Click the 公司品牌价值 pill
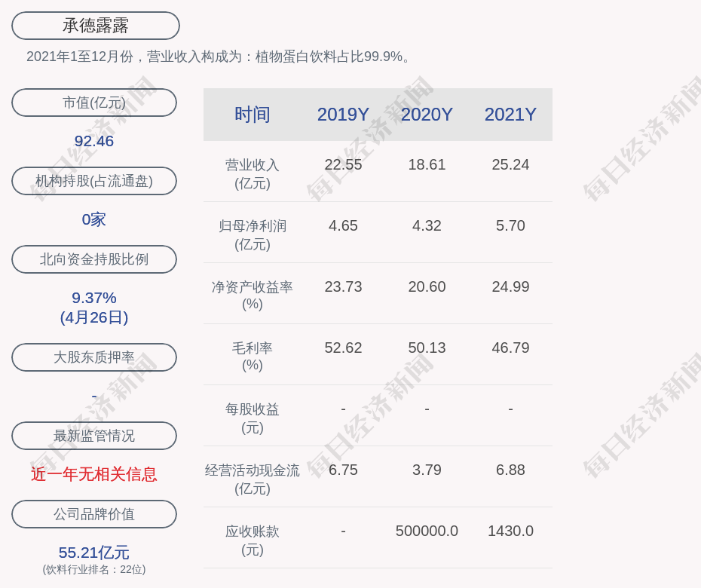This screenshot has width=701, height=588. [x=94, y=514]
